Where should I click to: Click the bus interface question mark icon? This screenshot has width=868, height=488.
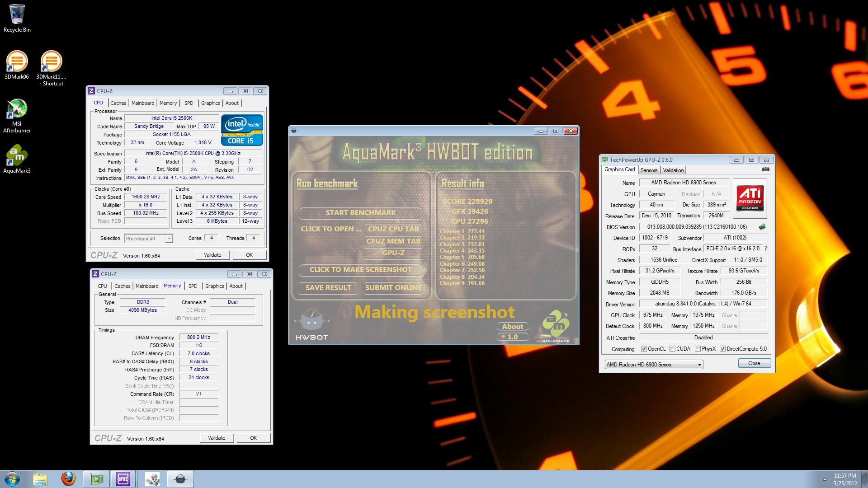pyautogui.click(x=765, y=249)
